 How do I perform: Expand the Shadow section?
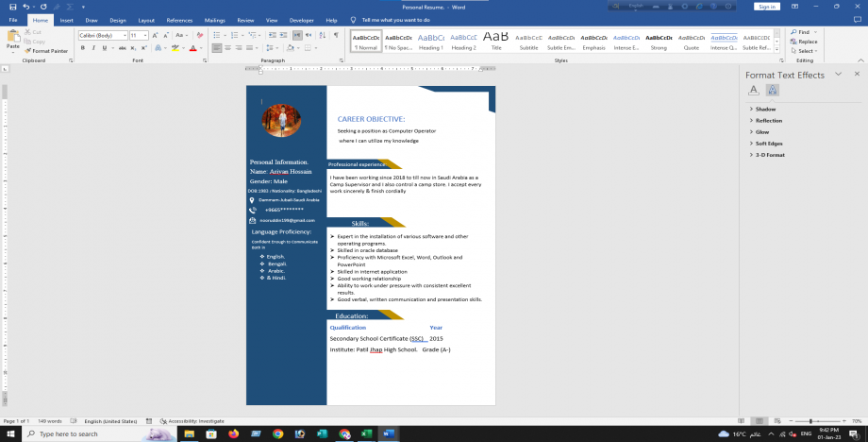click(x=765, y=109)
